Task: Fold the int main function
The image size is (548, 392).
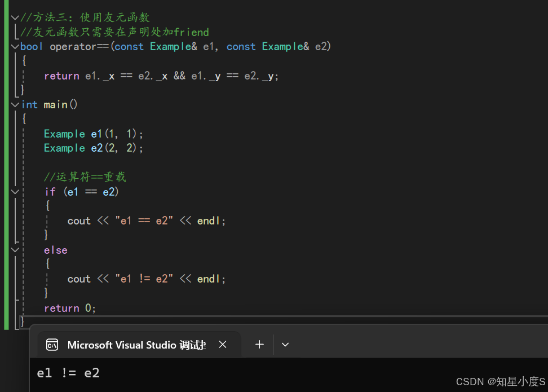Action: [15, 105]
